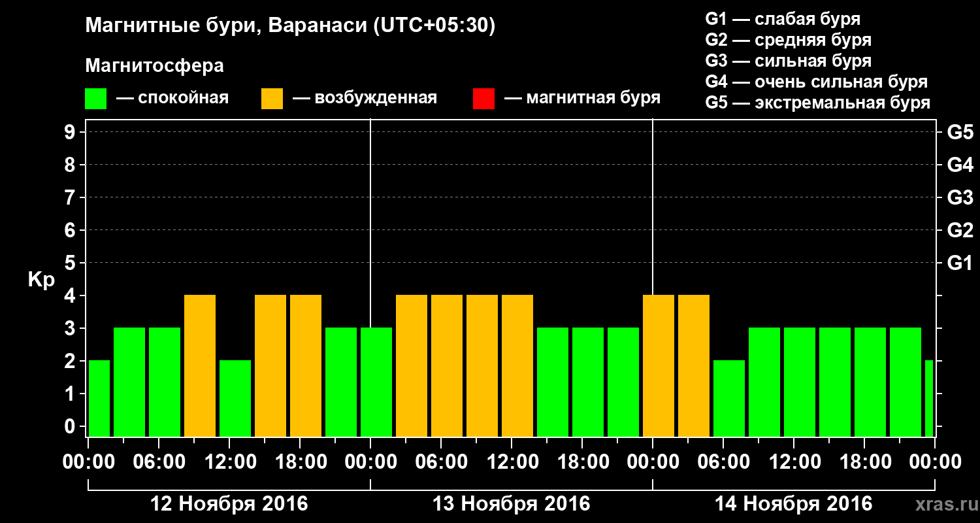Click the 'G3' right axis label
The image size is (980, 523).
(960, 197)
